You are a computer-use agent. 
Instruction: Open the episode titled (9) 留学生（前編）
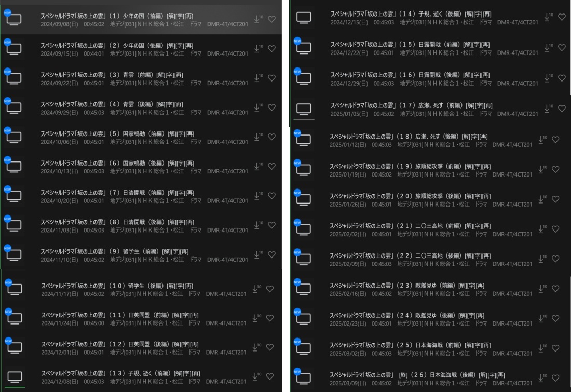click(x=114, y=251)
